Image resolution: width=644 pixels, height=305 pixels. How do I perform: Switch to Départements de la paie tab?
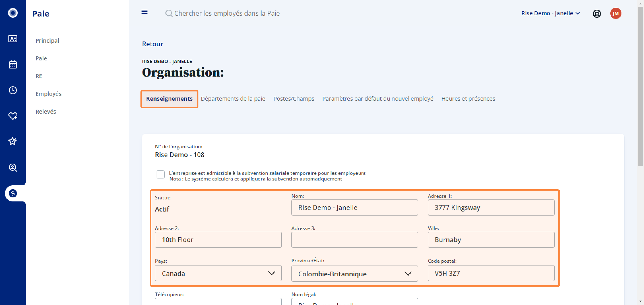point(233,99)
